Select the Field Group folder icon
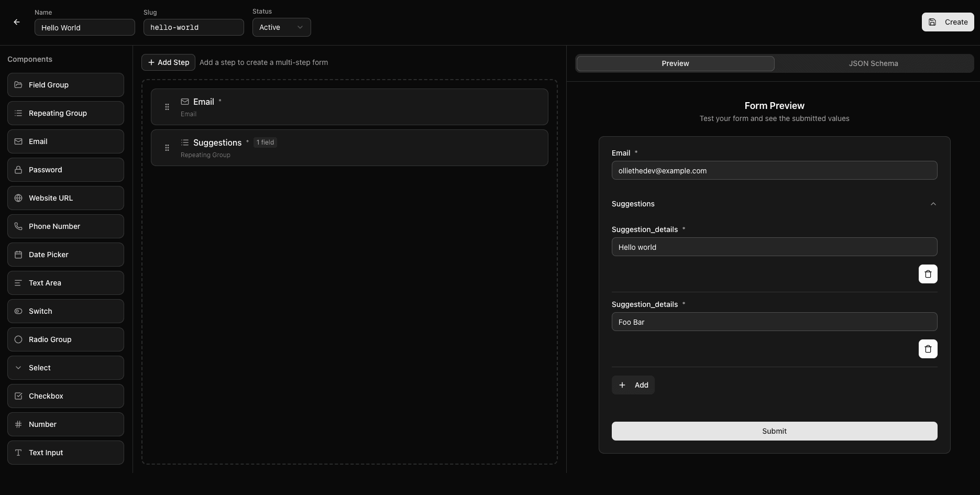Screen dimensions: 980x495 pyautogui.click(x=18, y=85)
